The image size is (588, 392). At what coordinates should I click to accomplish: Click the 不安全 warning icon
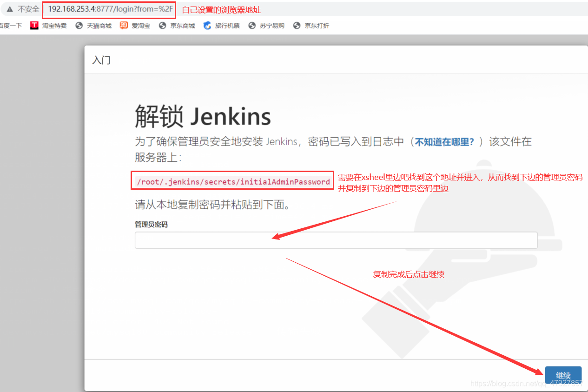pos(10,9)
